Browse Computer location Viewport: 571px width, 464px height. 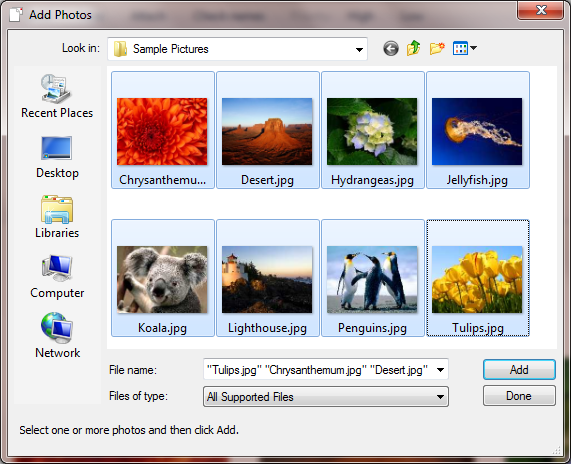(57, 277)
